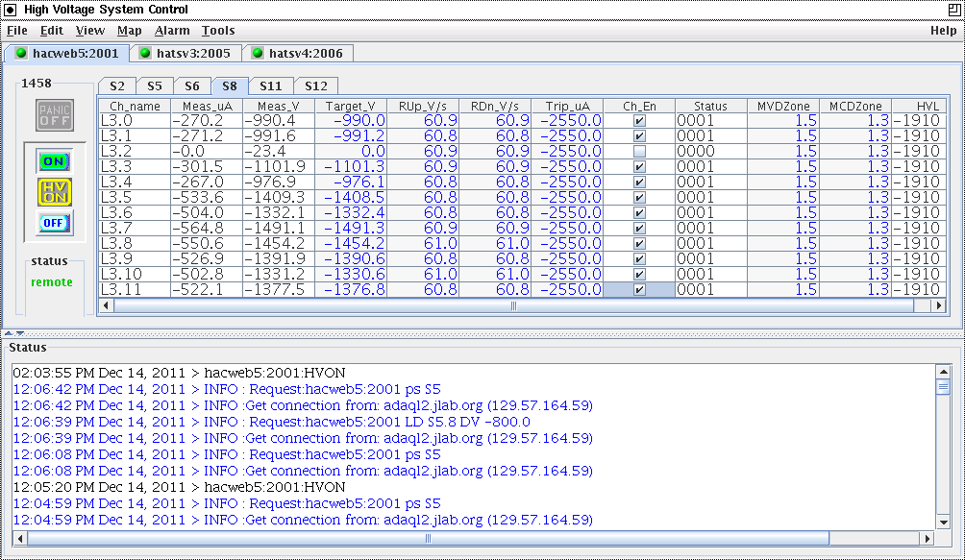The height and width of the screenshot is (560, 965).
Task: Click Trip_uA cell for channel L3.6
Action: pos(567,213)
